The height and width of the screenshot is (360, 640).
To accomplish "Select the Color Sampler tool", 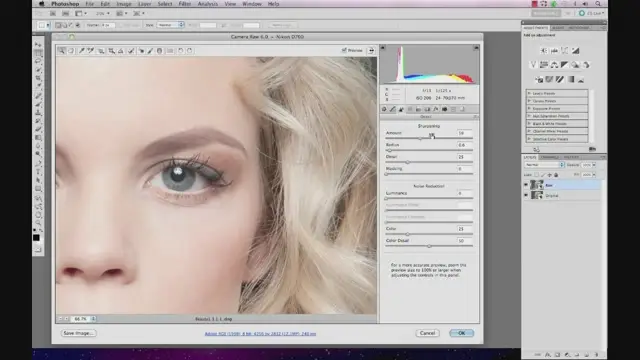I will (91, 51).
